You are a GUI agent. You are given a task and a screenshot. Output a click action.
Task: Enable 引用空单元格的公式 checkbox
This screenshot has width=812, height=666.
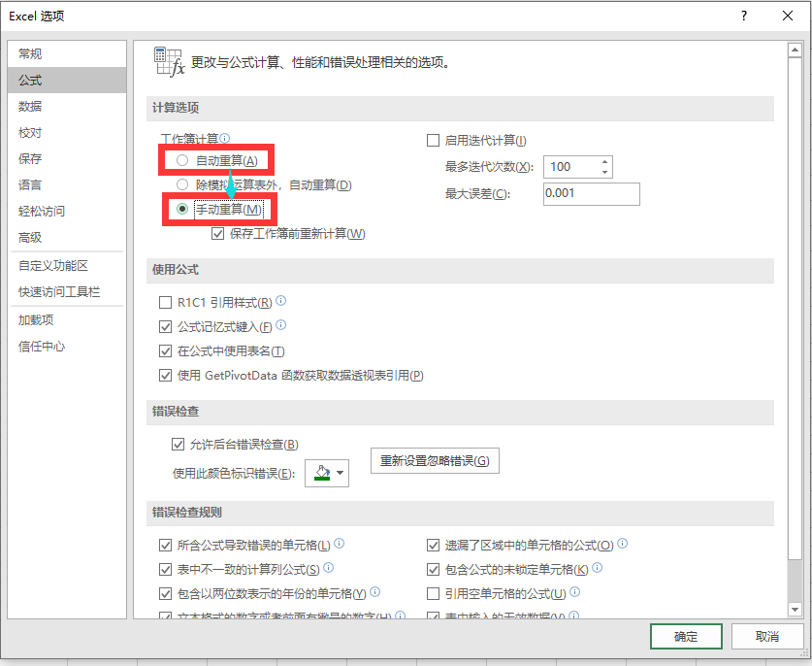coord(433,593)
